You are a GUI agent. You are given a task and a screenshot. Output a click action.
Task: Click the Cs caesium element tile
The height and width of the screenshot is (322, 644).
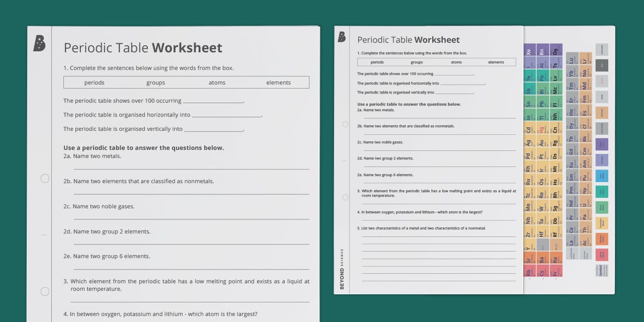[x=541, y=272]
